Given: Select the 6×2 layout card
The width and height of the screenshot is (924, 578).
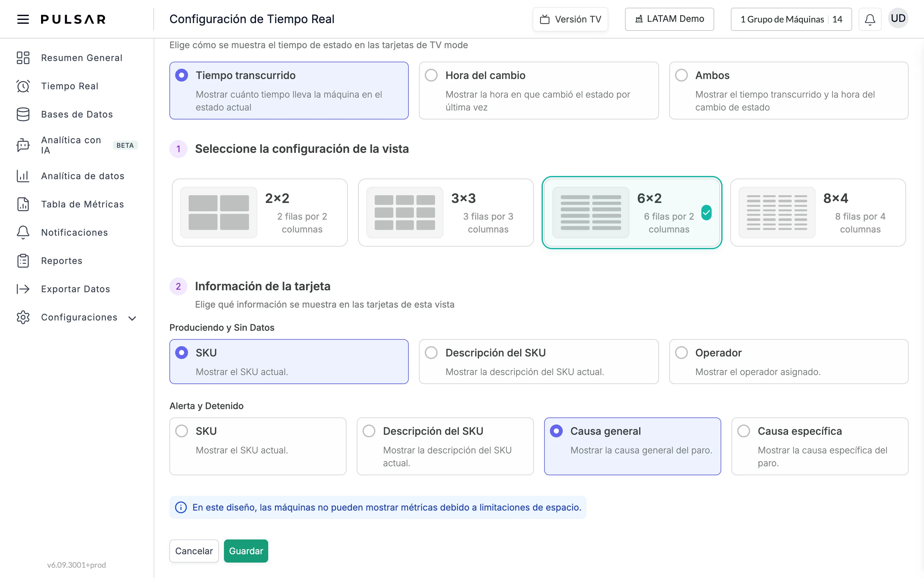Looking at the screenshot, I should 632,213.
